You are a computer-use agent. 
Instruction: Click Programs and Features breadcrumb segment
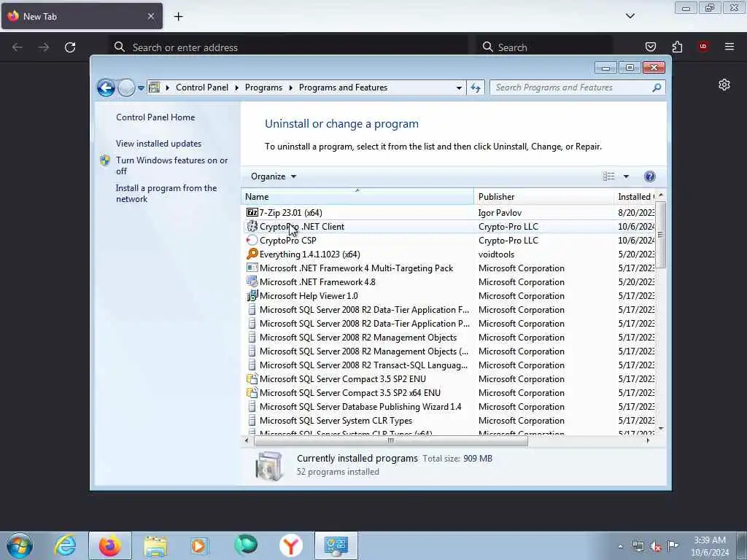pos(343,87)
